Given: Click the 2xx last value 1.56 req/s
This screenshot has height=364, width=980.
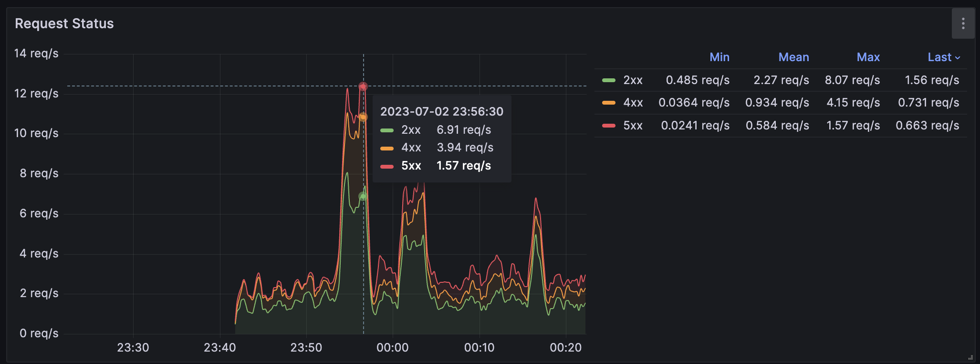Looking at the screenshot, I should pyautogui.click(x=932, y=80).
